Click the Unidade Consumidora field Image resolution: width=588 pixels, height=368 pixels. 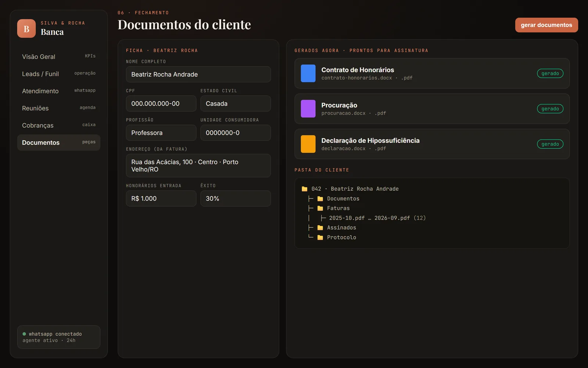coord(236,132)
